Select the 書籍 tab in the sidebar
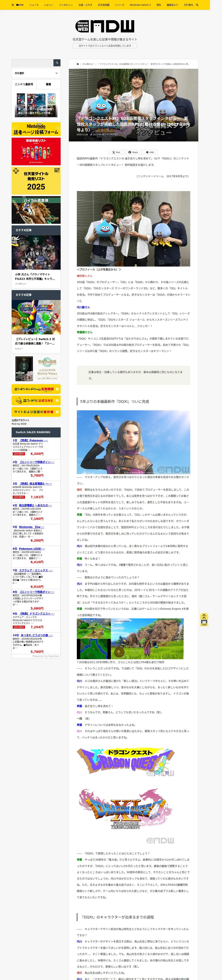The width and height of the screenshot is (222, 980). click(48, 84)
